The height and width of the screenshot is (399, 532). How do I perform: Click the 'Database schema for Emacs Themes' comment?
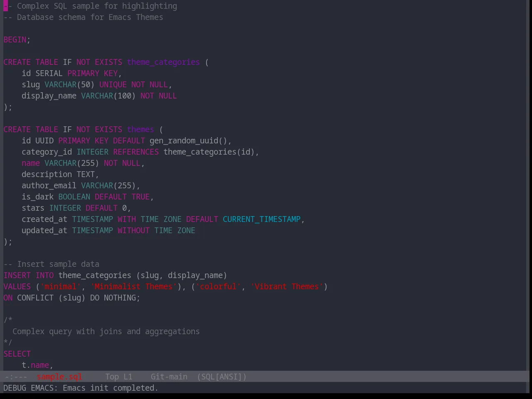coord(83,17)
